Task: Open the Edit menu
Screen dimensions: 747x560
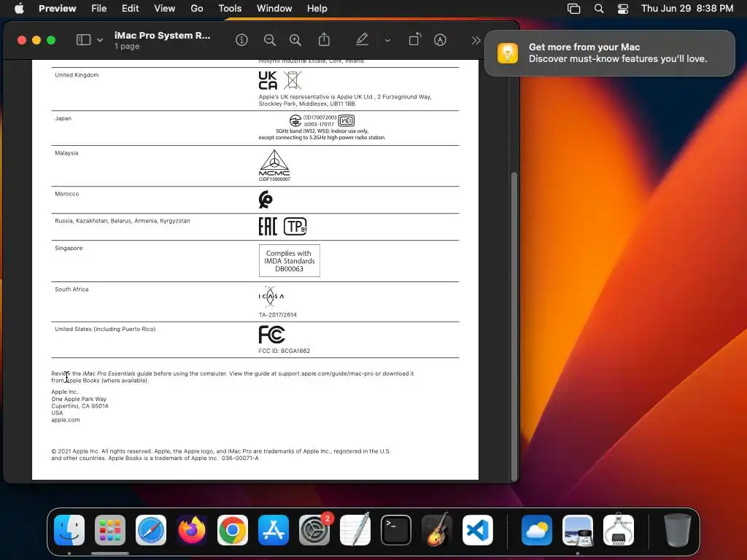Action: 130,8
